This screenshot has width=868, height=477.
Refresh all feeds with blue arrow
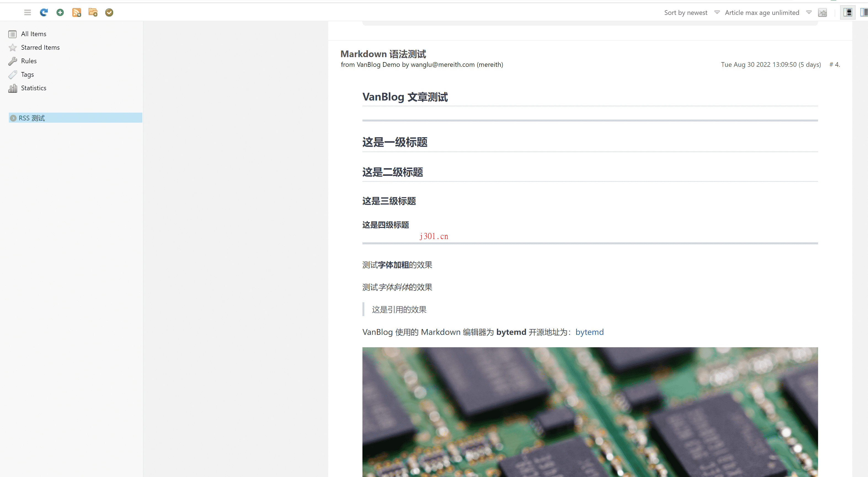pyautogui.click(x=44, y=12)
